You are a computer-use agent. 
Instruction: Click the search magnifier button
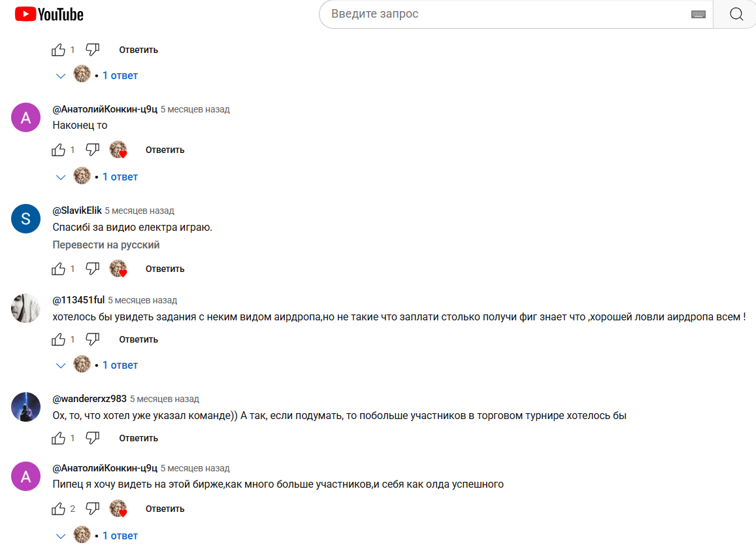736,14
